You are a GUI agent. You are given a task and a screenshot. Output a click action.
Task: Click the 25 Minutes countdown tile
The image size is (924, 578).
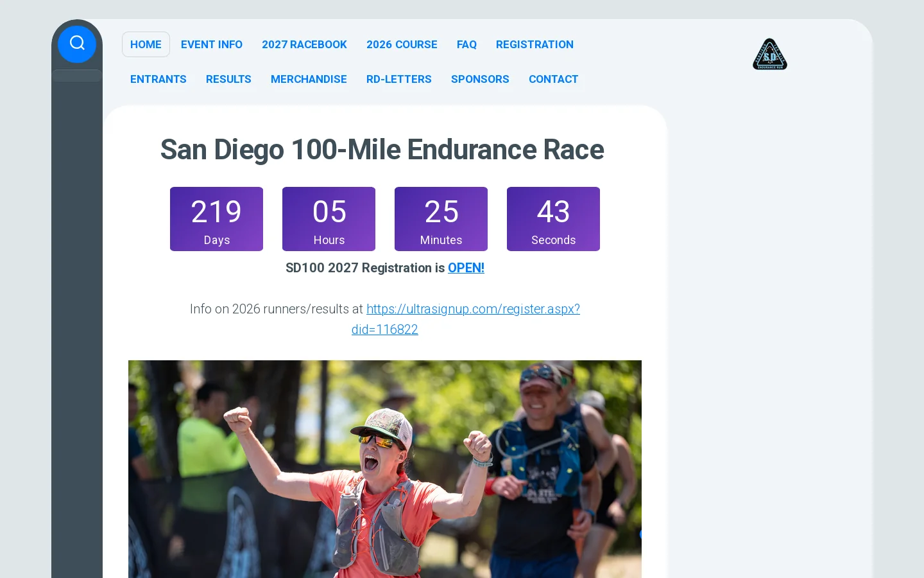coord(441,219)
